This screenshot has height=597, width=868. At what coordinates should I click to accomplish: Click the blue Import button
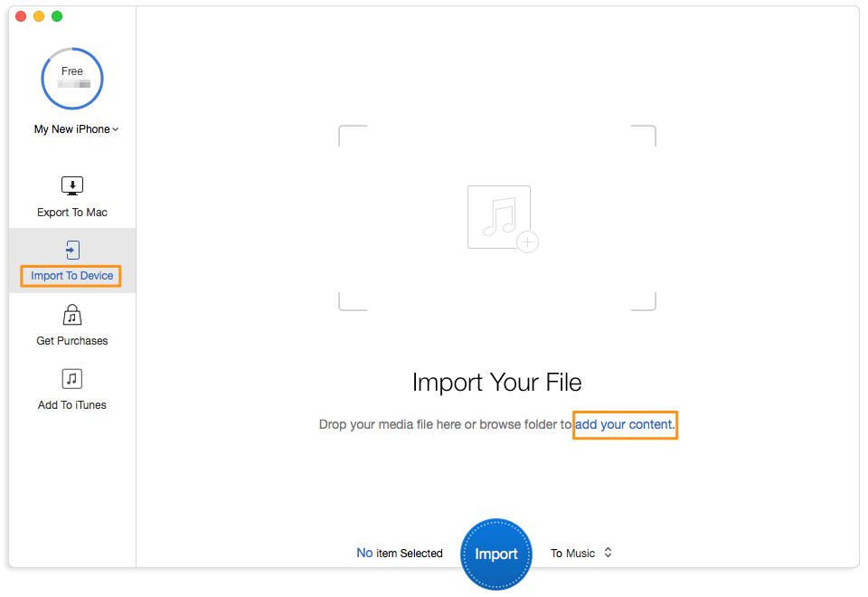click(x=496, y=554)
